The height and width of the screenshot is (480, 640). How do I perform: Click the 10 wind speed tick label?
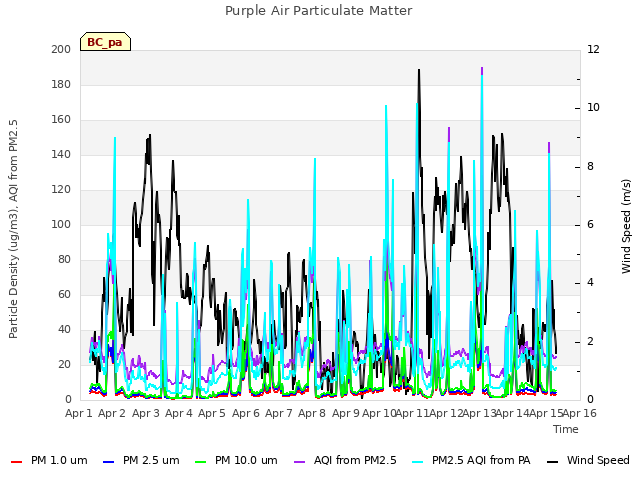pos(593,108)
